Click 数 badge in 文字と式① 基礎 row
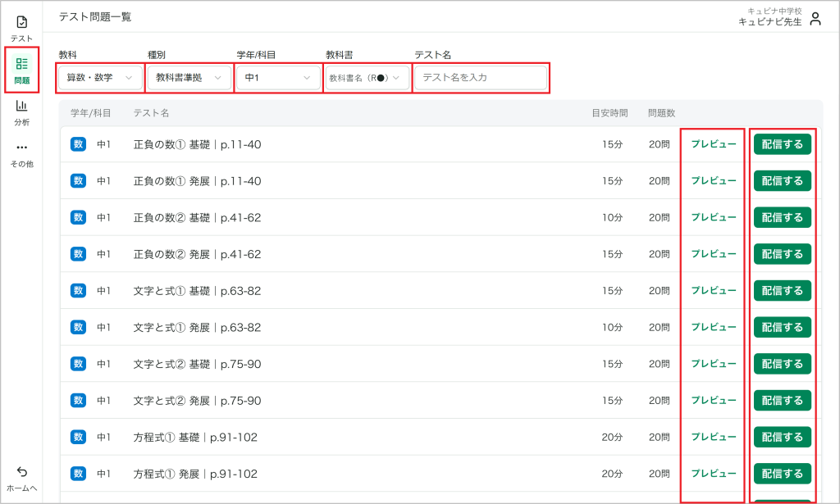 click(x=78, y=291)
